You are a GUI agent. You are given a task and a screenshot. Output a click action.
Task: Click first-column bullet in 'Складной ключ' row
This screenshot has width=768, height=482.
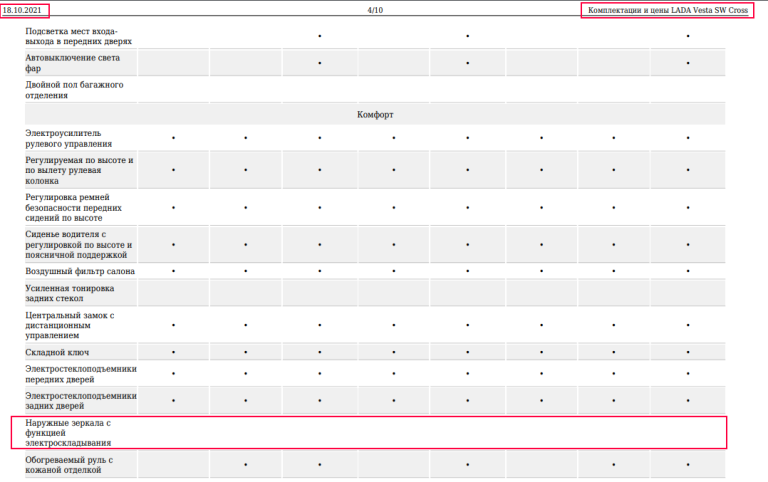(x=173, y=352)
